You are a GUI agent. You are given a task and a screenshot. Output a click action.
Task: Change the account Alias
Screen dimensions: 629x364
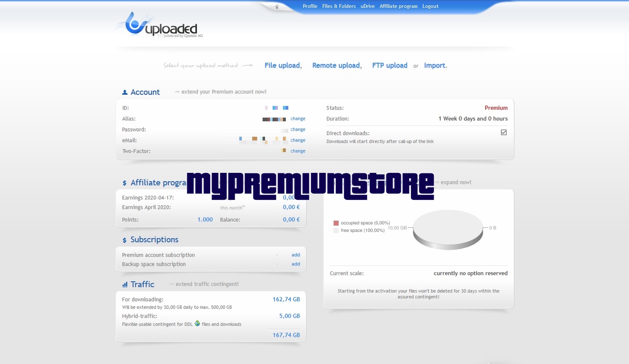click(x=298, y=119)
